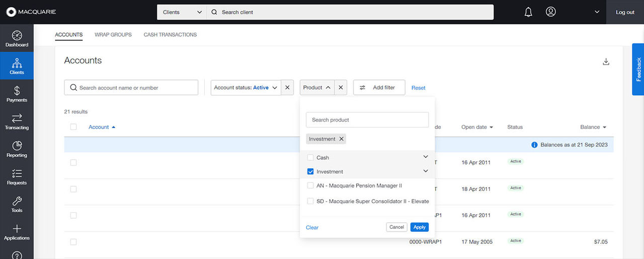This screenshot has height=259, width=644.
Task: Expand the profile menu chevron in header
Action: (597, 12)
